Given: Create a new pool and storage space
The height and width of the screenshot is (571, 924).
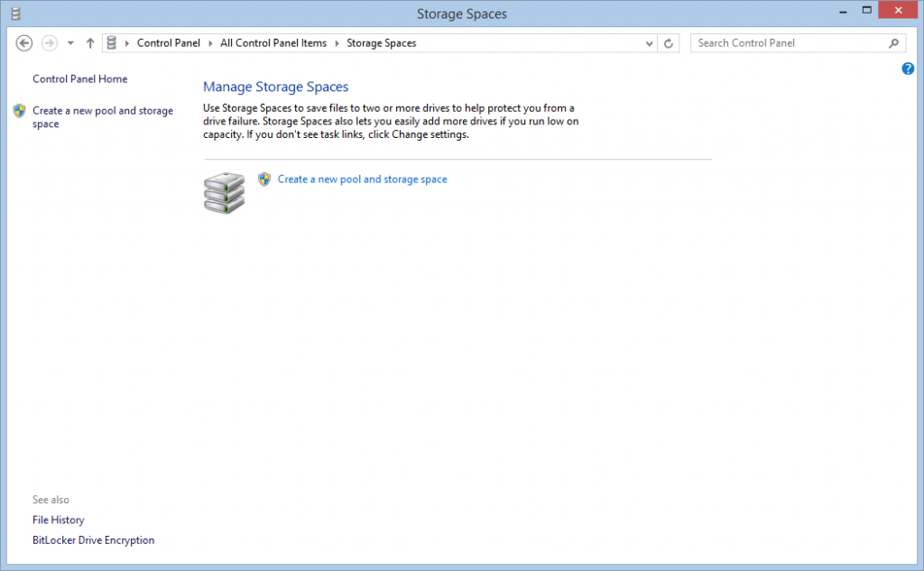Looking at the screenshot, I should pos(361,179).
